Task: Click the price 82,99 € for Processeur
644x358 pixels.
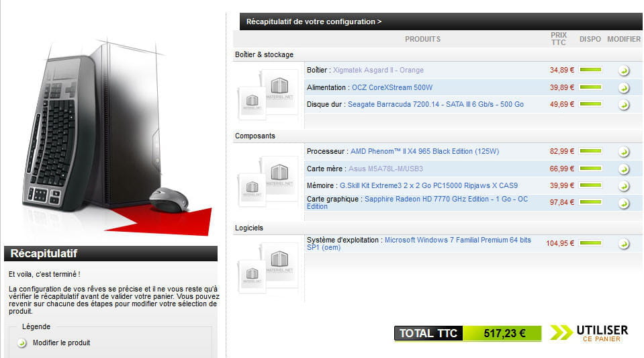Action: [562, 151]
